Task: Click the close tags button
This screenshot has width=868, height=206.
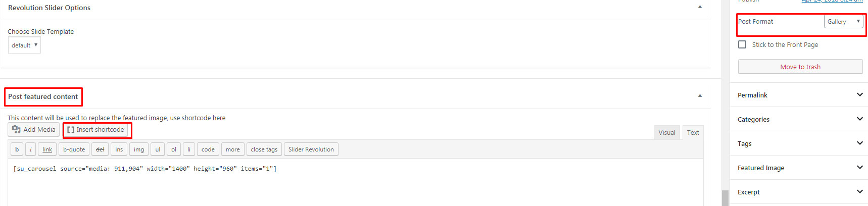Action: pyautogui.click(x=264, y=149)
